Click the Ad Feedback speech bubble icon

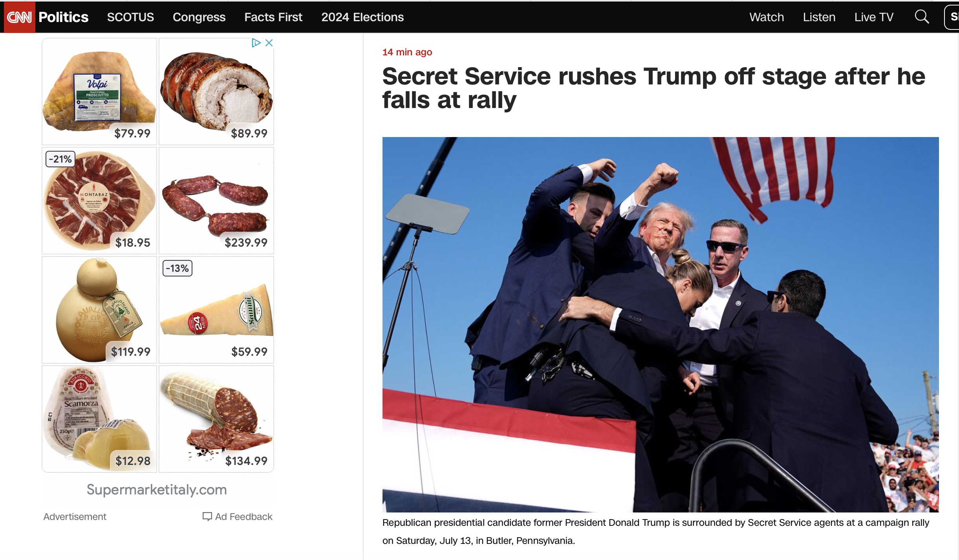click(x=207, y=516)
